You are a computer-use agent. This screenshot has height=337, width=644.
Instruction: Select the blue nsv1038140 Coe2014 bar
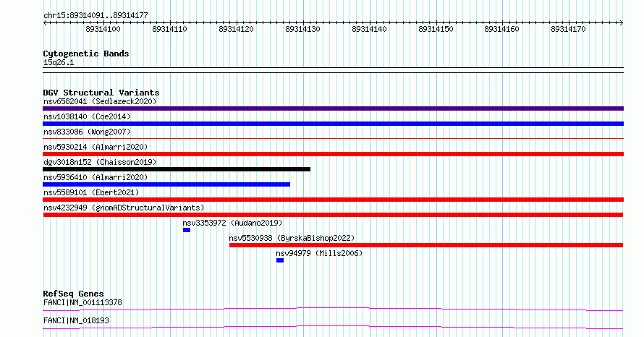(x=333, y=124)
